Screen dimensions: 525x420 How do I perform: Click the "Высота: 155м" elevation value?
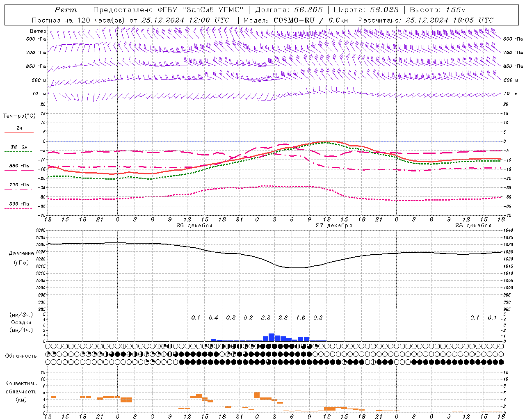[438, 10]
